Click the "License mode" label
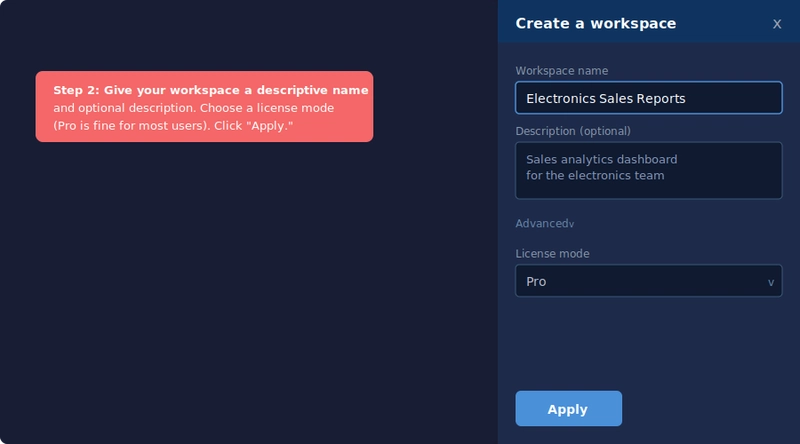The width and height of the screenshot is (800, 444). pos(552,254)
